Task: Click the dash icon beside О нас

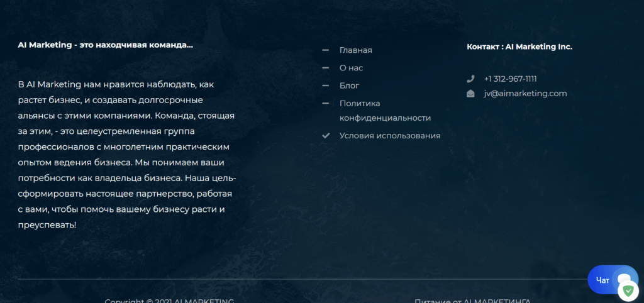Action: (326, 68)
